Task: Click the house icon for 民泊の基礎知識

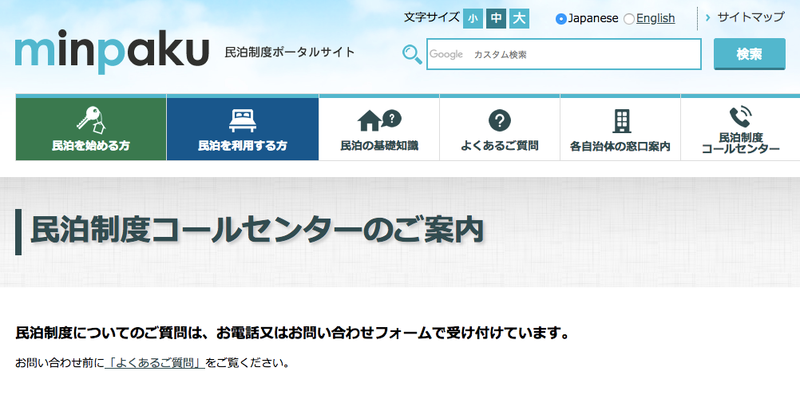Action: click(x=378, y=120)
